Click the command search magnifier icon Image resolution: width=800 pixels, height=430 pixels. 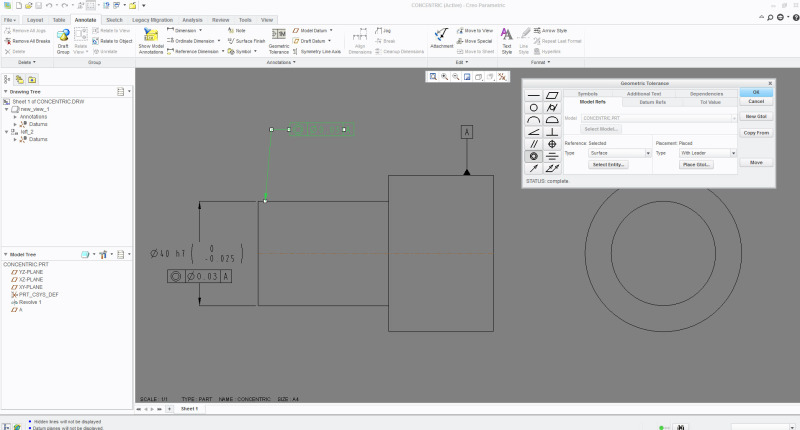[770, 18]
